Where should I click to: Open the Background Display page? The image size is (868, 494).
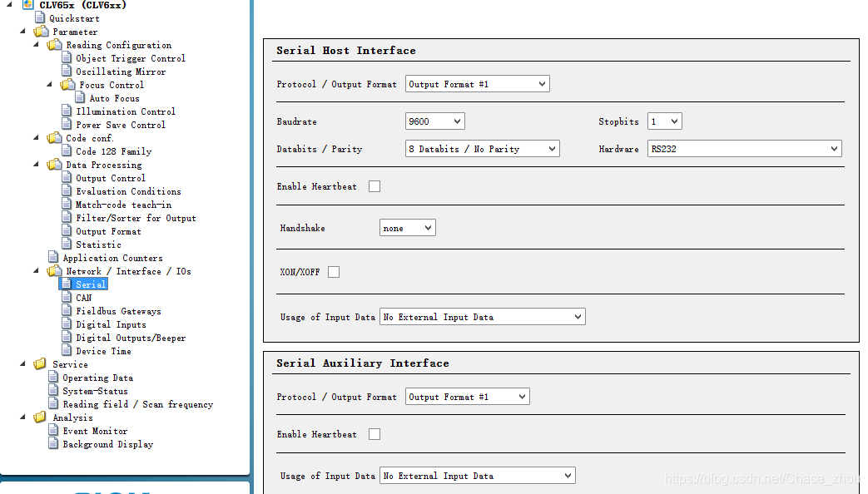point(107,443)
